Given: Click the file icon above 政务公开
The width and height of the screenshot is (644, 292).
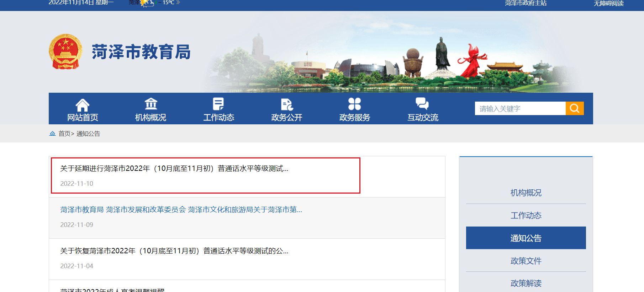Looking at the screenshot, I should (x=287, y=104).
